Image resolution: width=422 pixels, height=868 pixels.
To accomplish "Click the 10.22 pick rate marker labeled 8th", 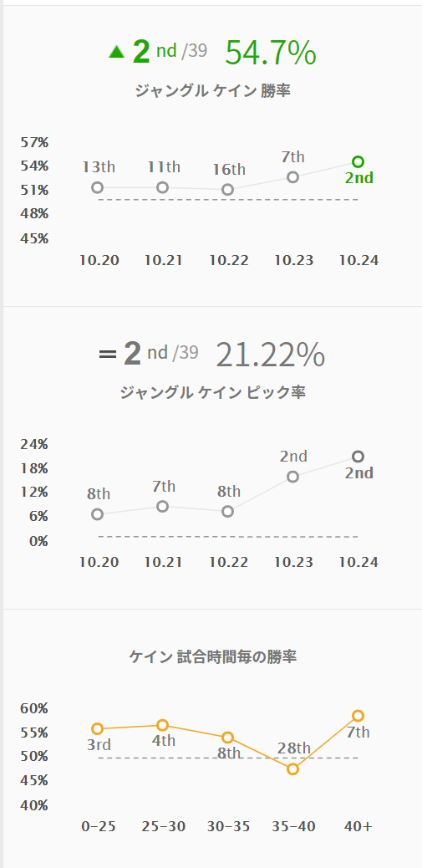I will point(228,512).
